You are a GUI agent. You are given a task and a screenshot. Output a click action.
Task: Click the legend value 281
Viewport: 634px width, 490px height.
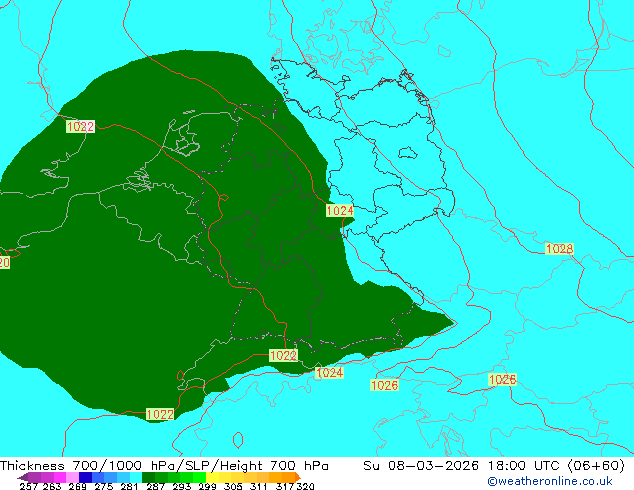tap(129, 486)
